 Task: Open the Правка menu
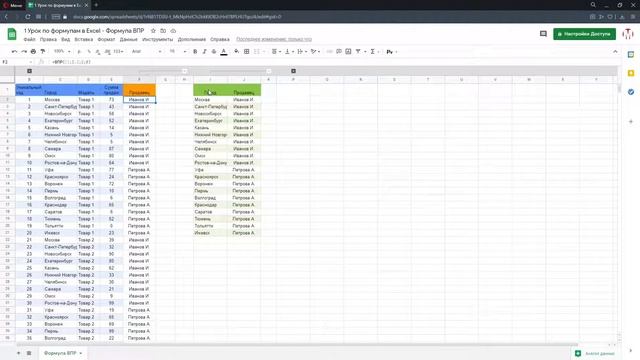click(x=48, y=40)
